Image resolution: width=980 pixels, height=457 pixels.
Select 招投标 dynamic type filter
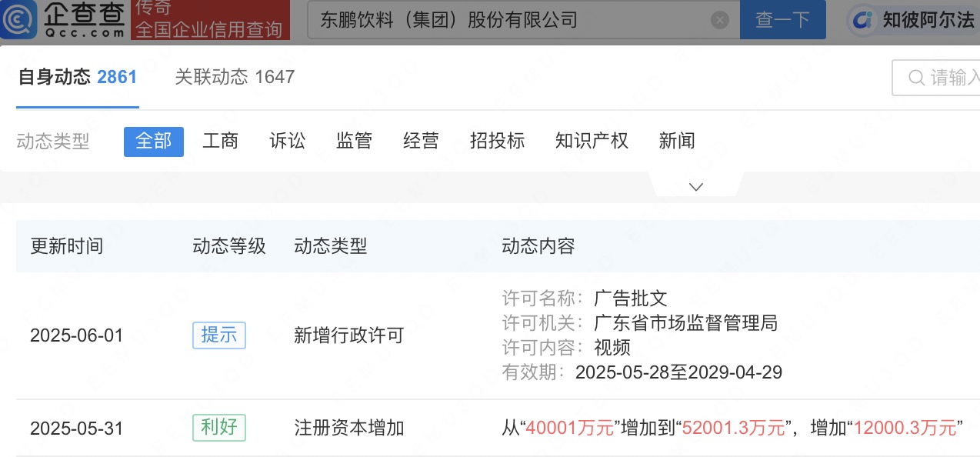tap(498, 141)
